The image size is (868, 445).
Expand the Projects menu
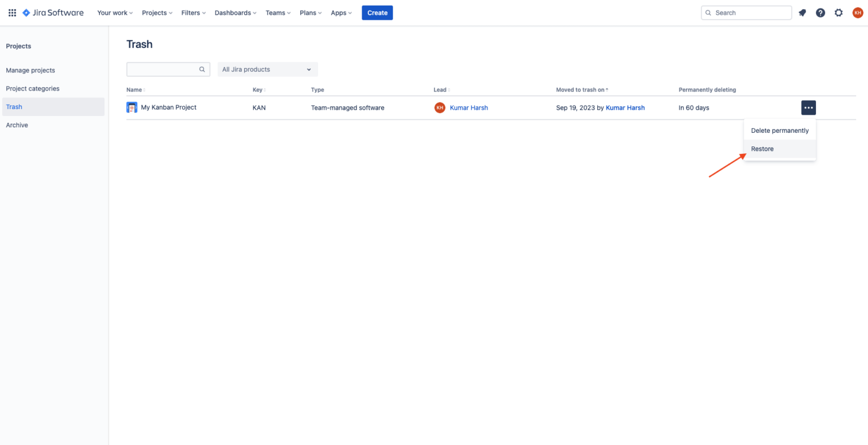pyautogui.click(x=157, y=12)
